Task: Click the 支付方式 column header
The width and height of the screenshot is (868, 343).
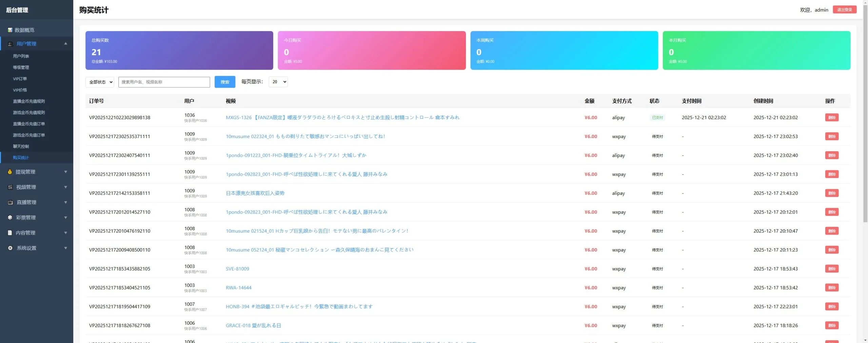Action: (622, 101)
